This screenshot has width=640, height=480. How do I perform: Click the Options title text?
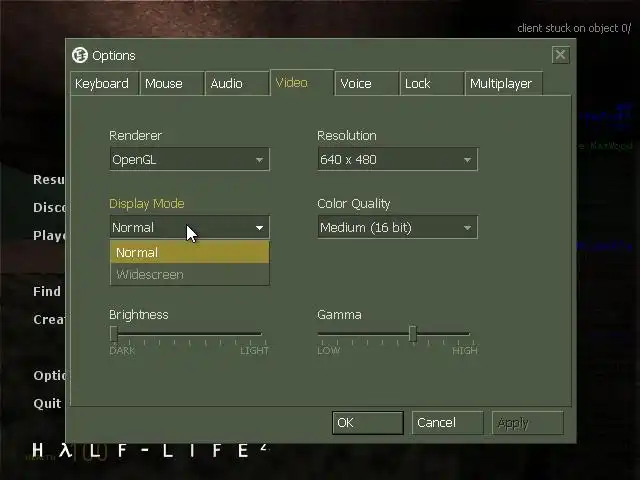coord(113,56)
